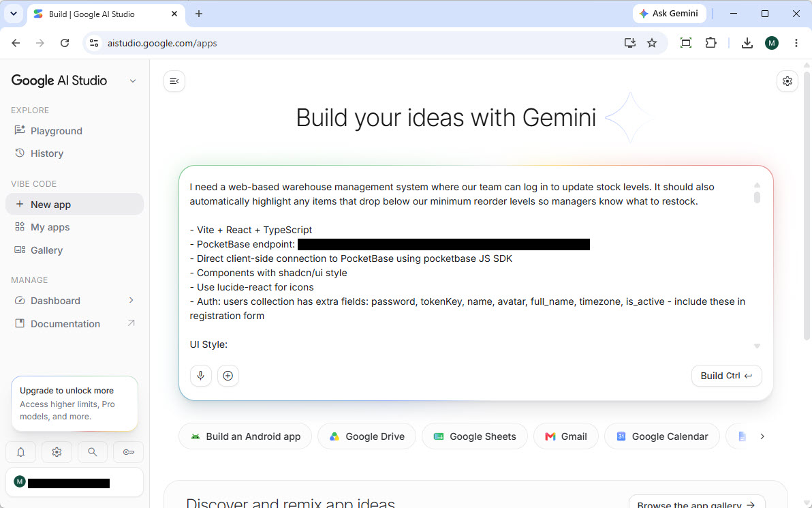Image resolution: width=812 pixels, height=508 pixels.
Task: Select Build an Android app chip
Action: click(245, 436)
